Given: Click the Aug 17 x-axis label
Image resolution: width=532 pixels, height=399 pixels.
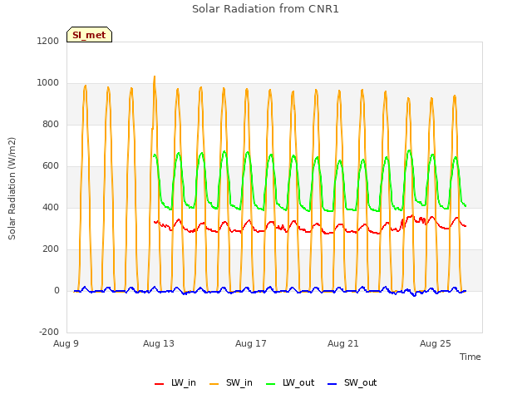Looking at the screenshot, I should (251, 343).
